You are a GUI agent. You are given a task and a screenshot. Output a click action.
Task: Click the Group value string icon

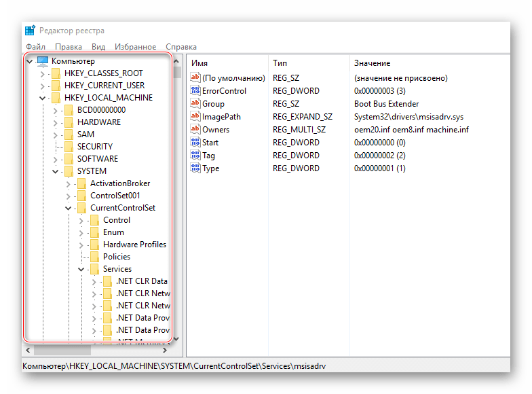pos(196,104)
